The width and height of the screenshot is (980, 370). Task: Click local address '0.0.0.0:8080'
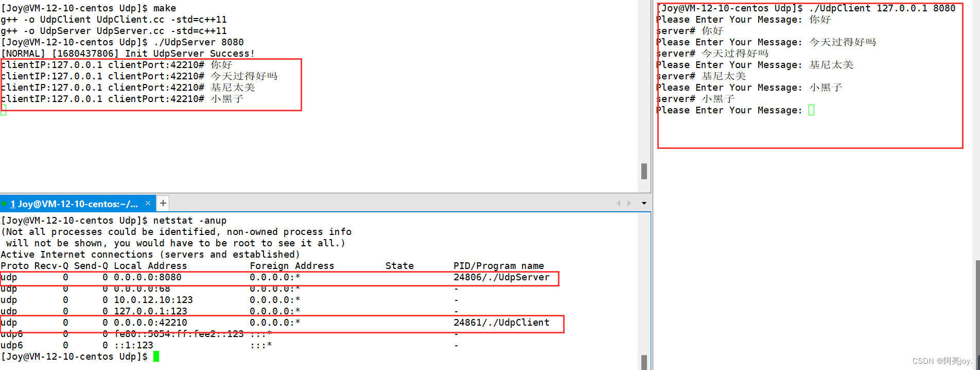[x=148, y=277]
